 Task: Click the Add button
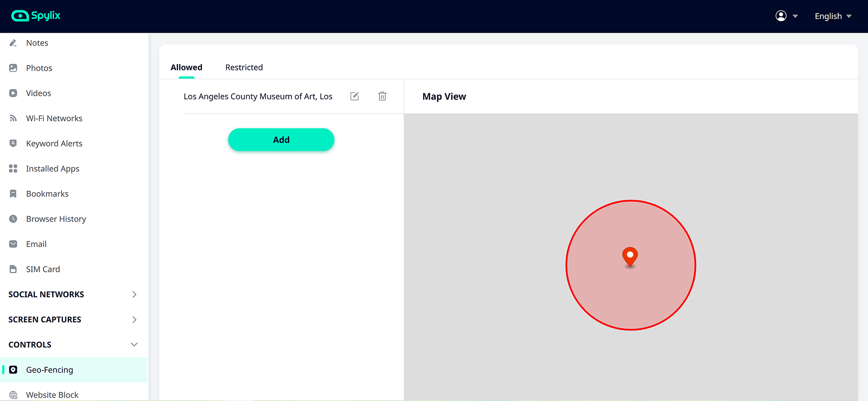point(281,140)
